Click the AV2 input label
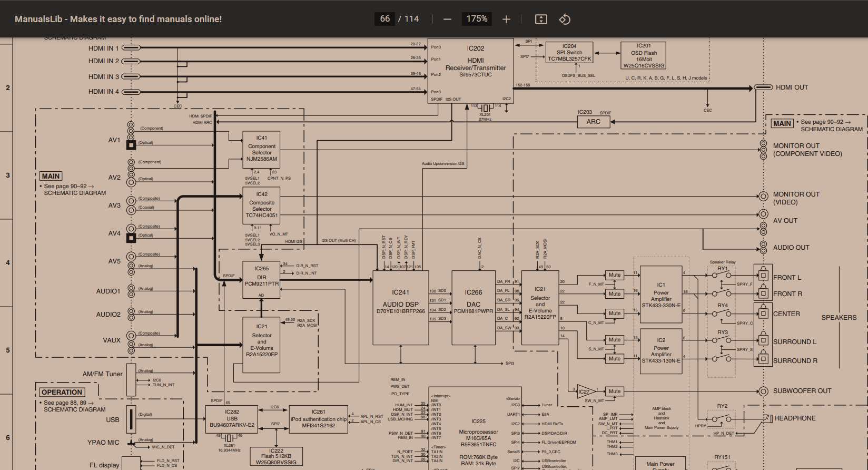The image size is (868, 470). [114, 178]
